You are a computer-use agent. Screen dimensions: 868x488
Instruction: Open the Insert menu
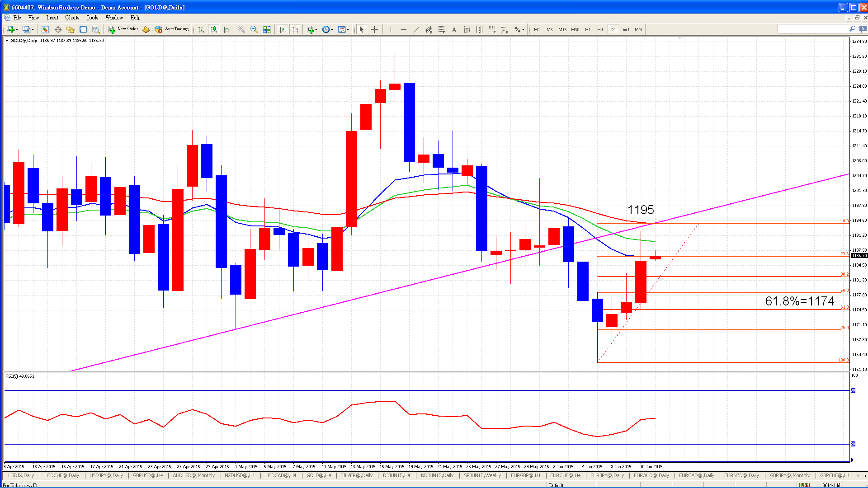pyautogui.click(x=52, y=18)
